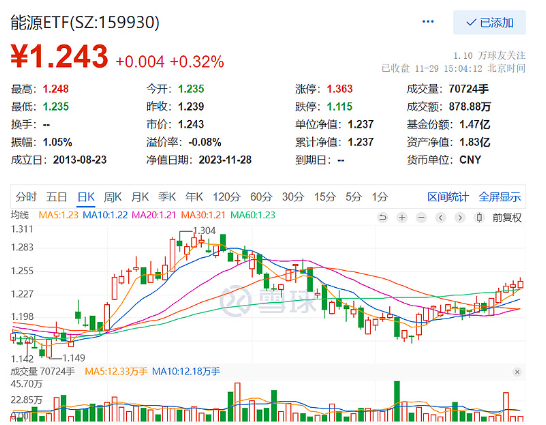Open the 全屏显示 fullscreen link
The image size is (546, 425).
[x=499, y=197]
